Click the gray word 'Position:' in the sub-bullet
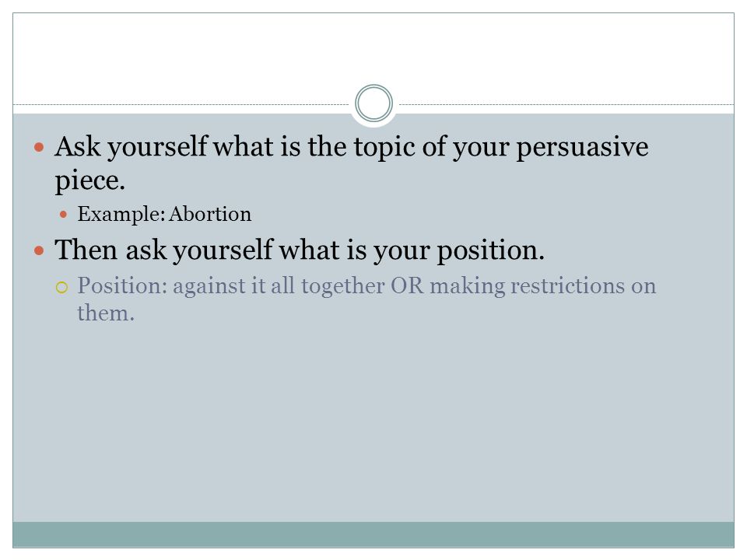The image size is (747, 560). click(122, 286)
